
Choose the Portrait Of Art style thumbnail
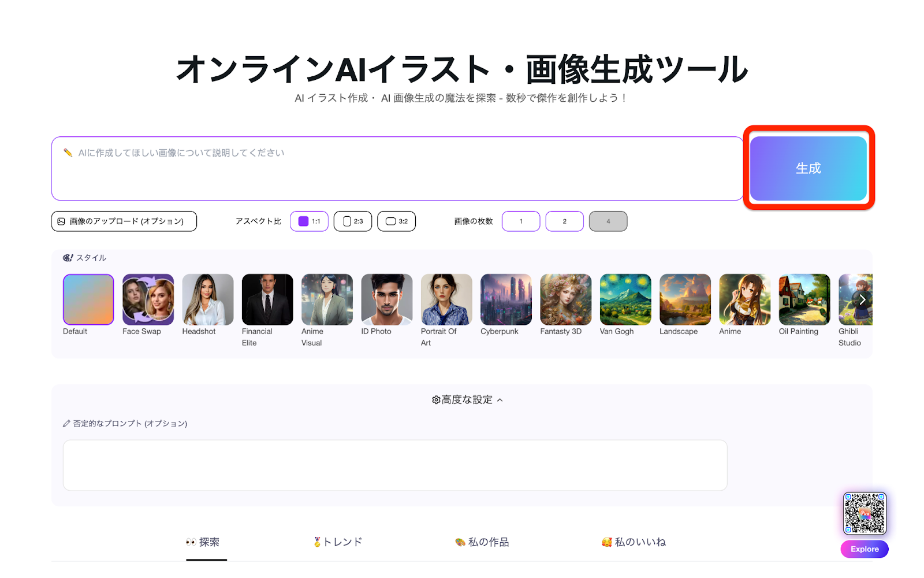pyautogui.click(x=446, y=299)
